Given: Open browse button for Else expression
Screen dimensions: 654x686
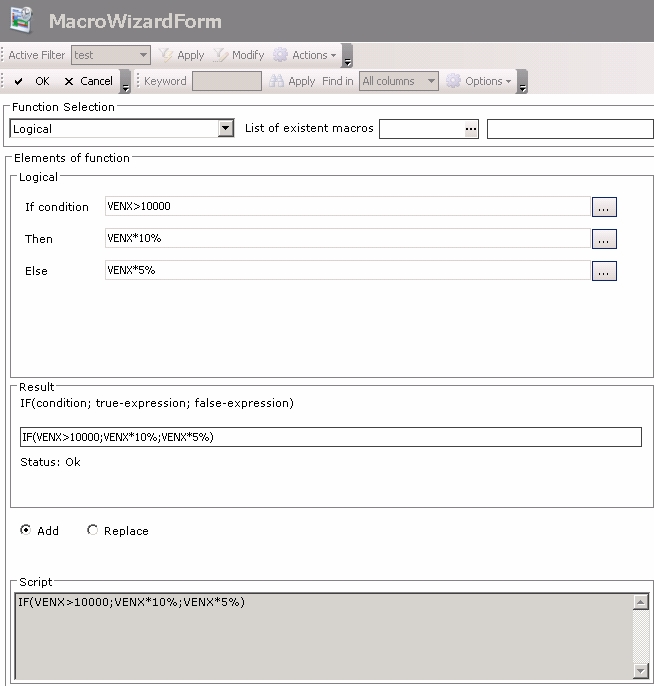Looking at the screenshot, I should 604,271.
